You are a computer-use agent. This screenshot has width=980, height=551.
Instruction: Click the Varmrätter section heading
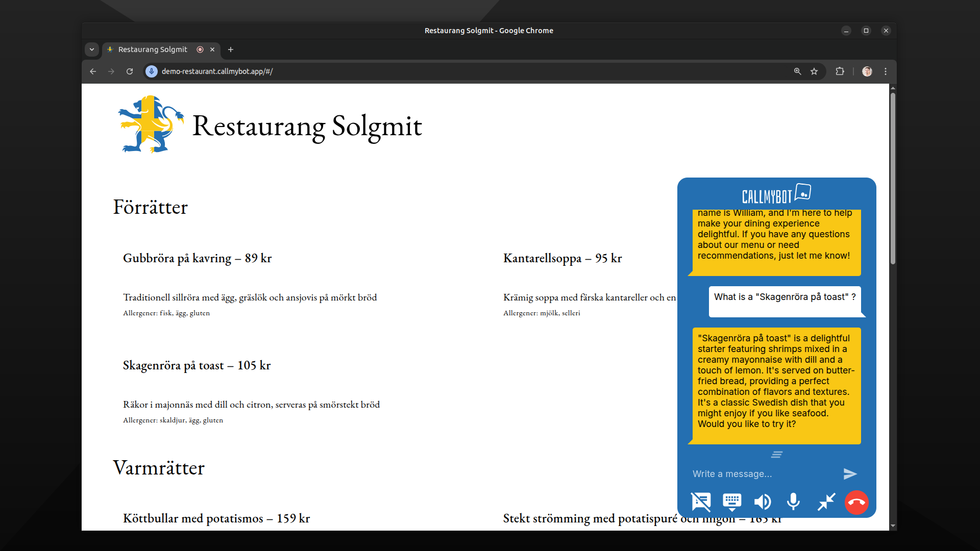click(x=159, y=468)
